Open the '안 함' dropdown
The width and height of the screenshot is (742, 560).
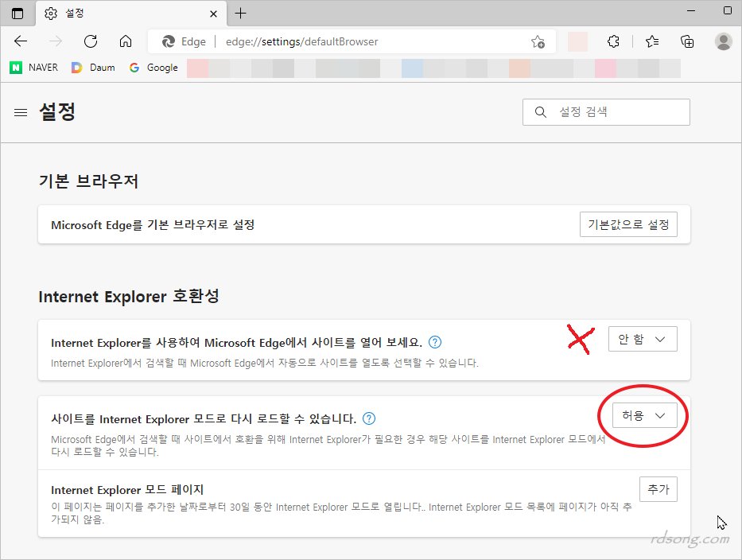pyautogui.click(x=642, y=339)
